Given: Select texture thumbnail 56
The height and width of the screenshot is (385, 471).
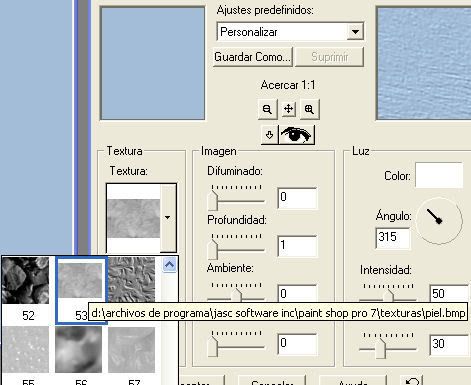Looking at the screenshot, I should coord(78,349).
